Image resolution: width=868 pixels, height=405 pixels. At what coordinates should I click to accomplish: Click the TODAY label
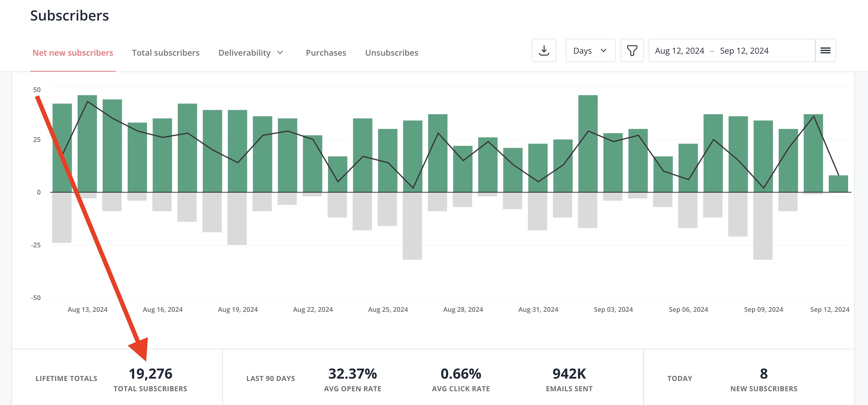coord(680,378)
